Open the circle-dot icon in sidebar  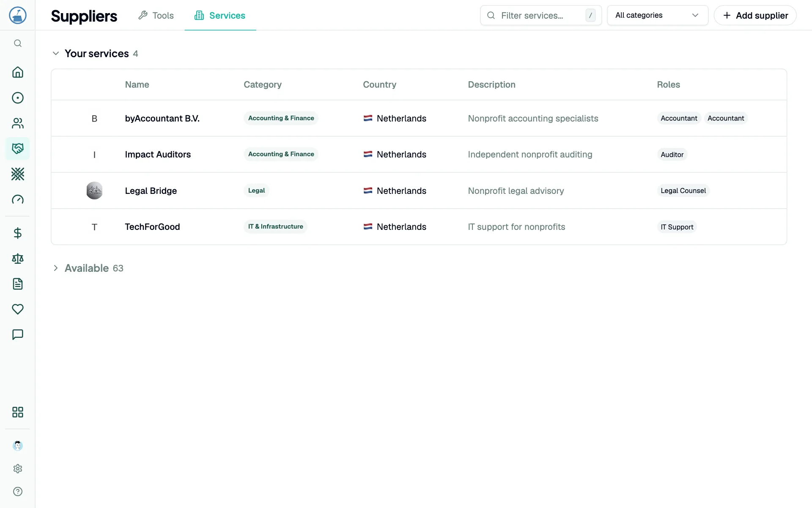[x=18, y=98]
